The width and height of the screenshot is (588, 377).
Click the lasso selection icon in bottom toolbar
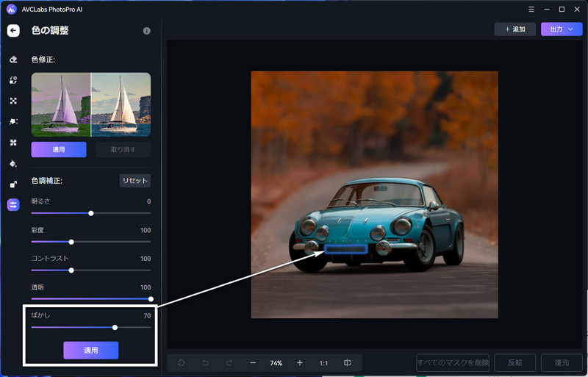tap(182, 363)
